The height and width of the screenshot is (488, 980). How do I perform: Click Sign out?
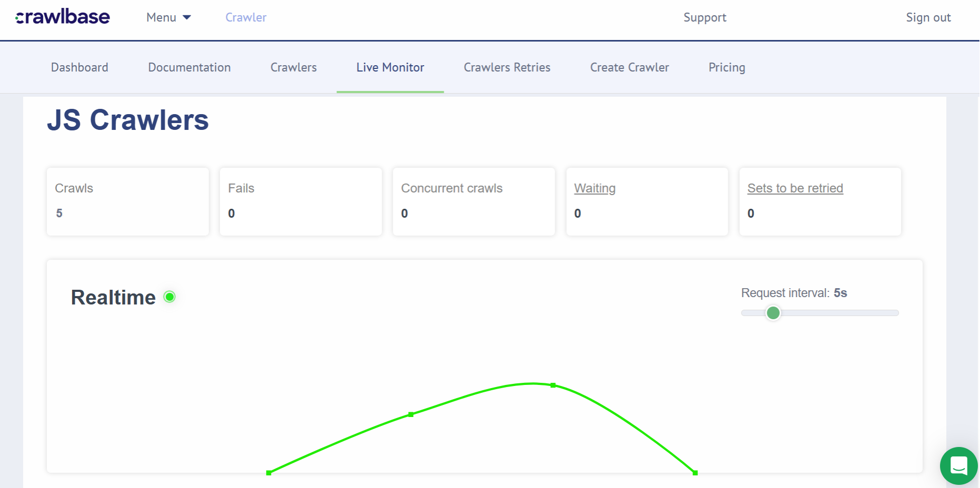pos(928,17)
